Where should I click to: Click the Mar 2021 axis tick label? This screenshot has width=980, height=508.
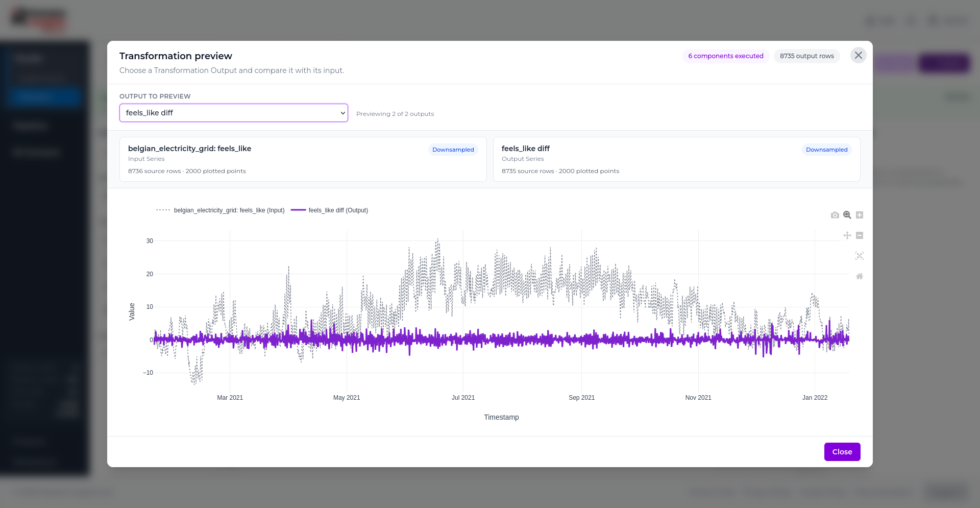tap(230, 398)
